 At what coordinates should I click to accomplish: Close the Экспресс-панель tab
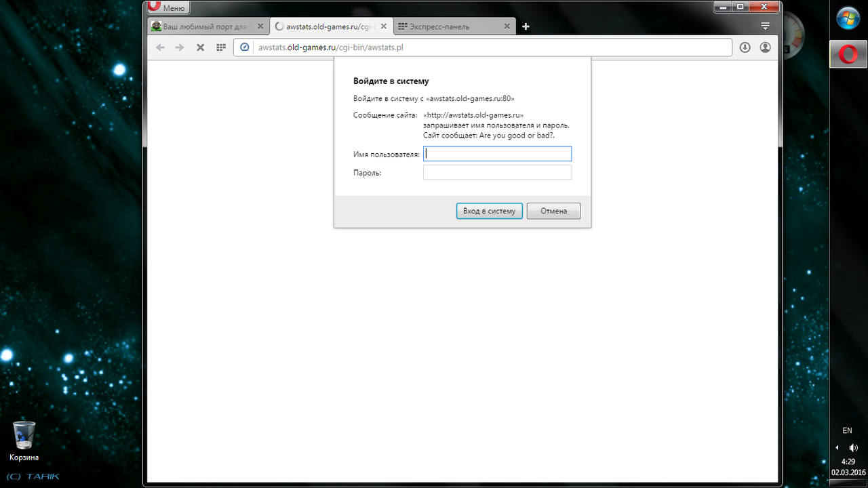pos(506,26)
